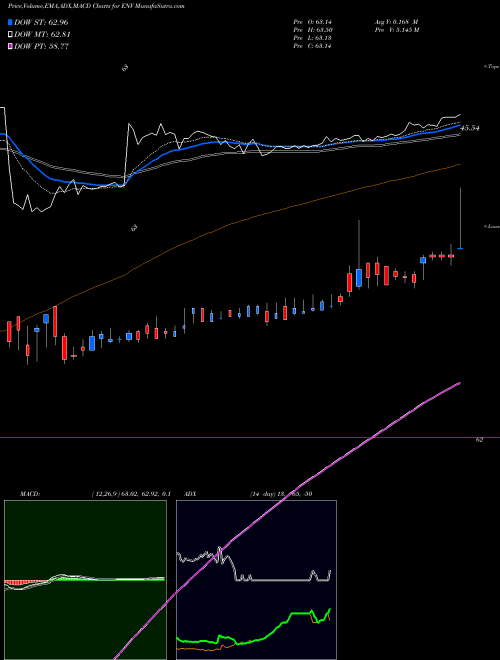
Task: Select the DOW PT: 58.77 label
Action: tap(41, 46)
